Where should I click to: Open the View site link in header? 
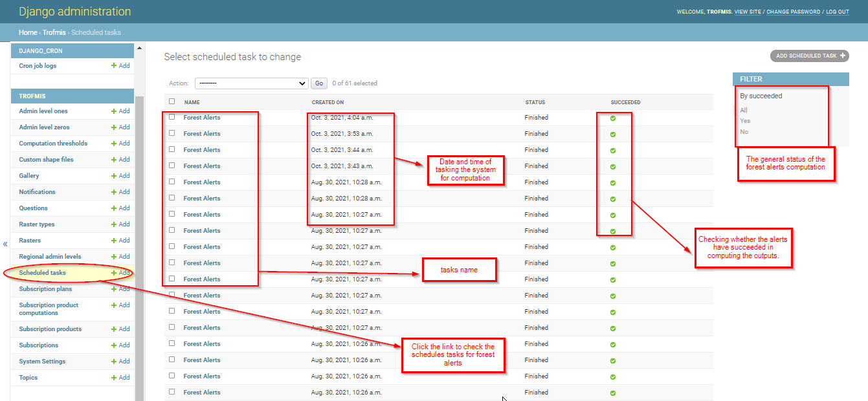748,12
